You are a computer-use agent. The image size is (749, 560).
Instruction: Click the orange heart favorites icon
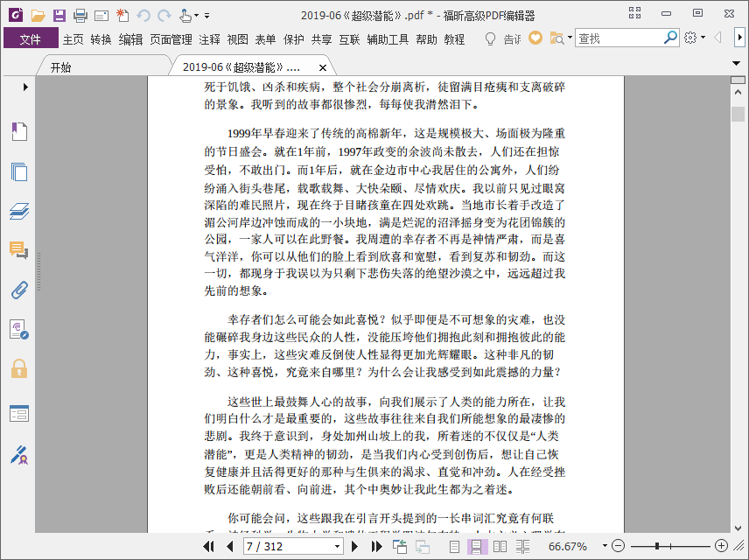(x=535, y=38)
